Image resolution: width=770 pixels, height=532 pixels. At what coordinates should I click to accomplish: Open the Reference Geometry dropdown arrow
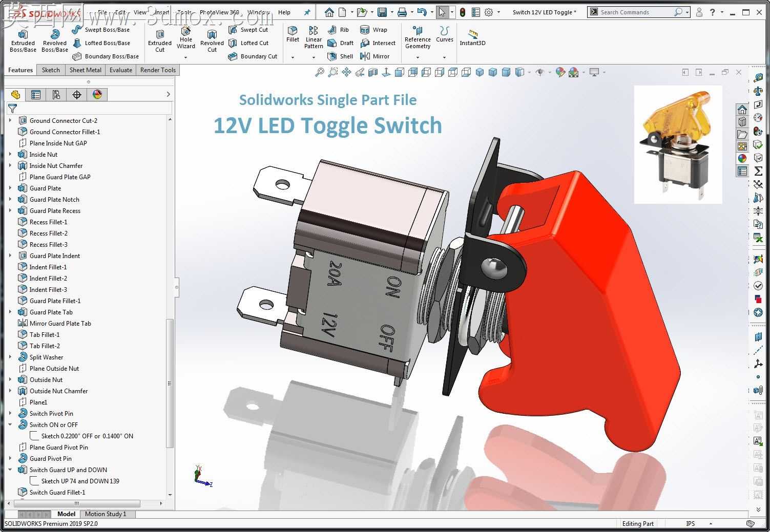coord(418,57)
